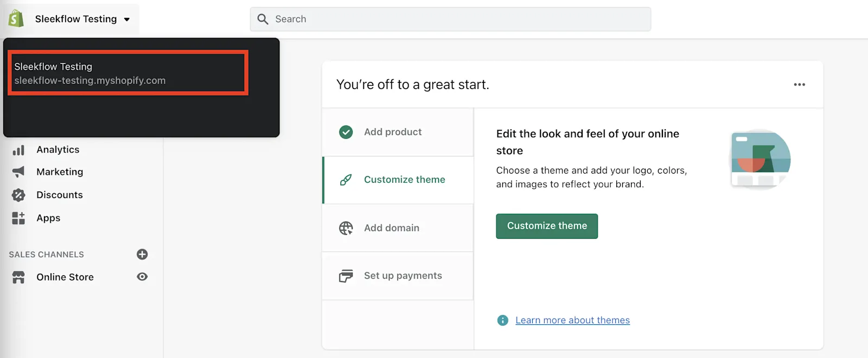
Task: Select the Add domain step
Action: (398, 228)
